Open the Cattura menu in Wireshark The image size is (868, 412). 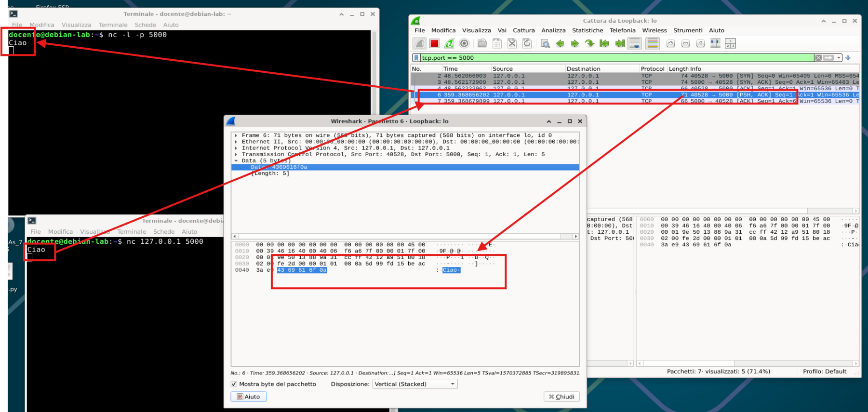pos(523,30)
